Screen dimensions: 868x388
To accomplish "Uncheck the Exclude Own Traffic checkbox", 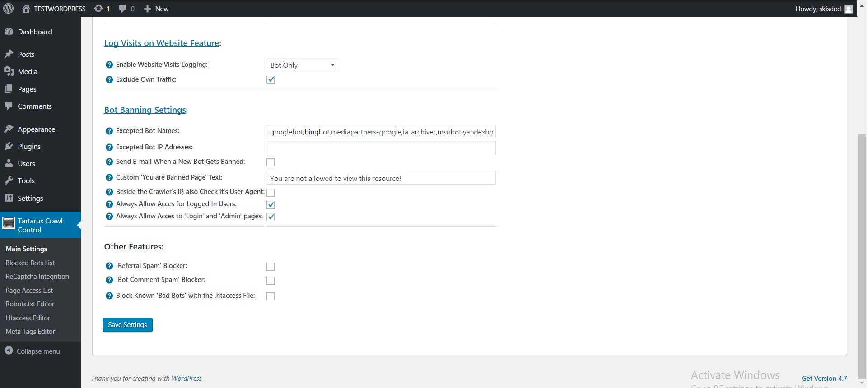I will 271,80.
